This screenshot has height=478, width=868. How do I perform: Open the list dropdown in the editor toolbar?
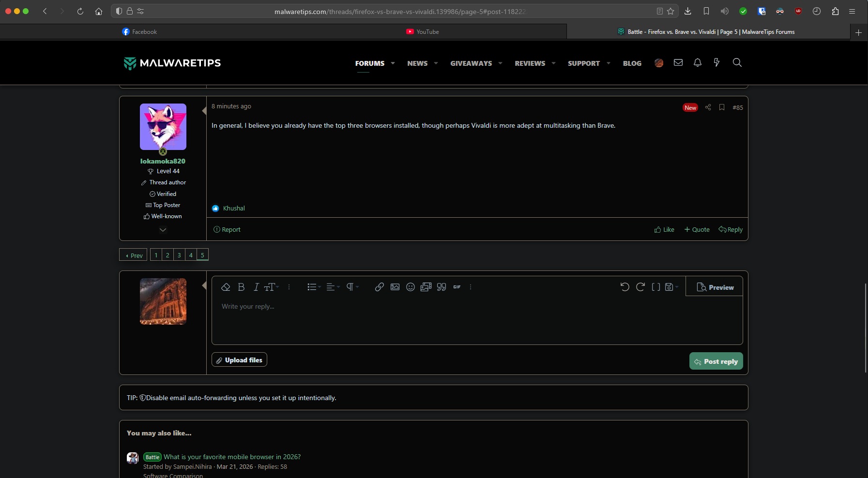pos(314,287)
